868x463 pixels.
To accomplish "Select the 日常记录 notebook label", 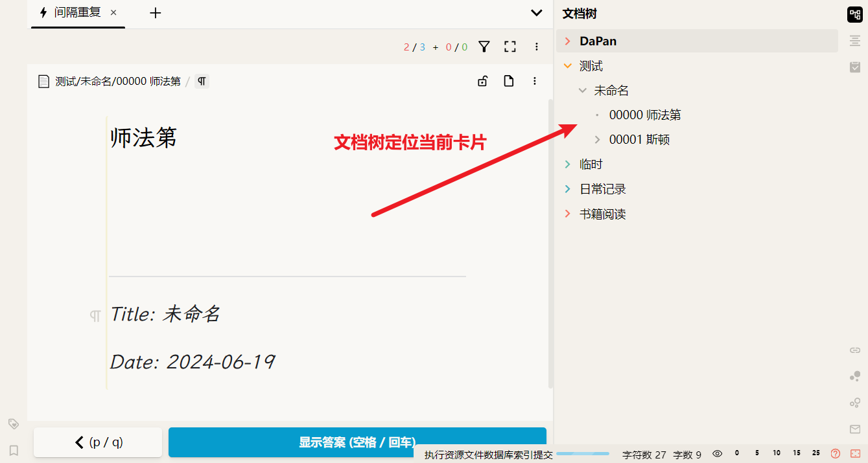I will click(x=603, y=189).
